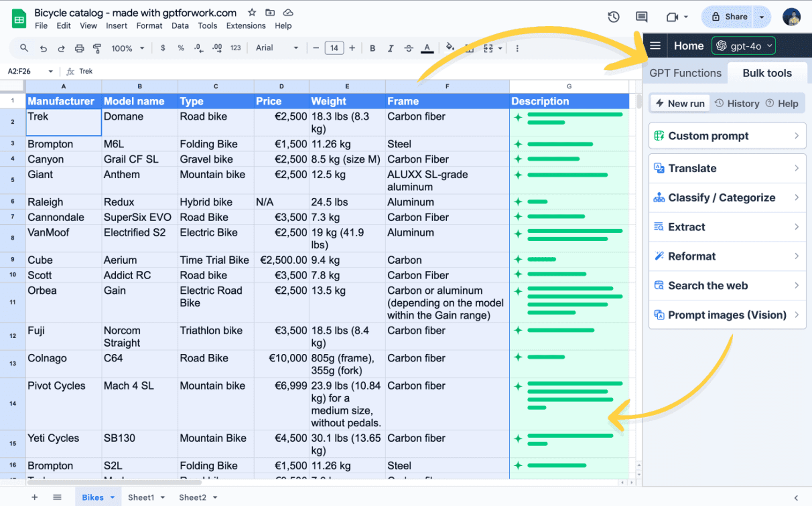Expand the Bikes sheet tab menu

point(112,497)
